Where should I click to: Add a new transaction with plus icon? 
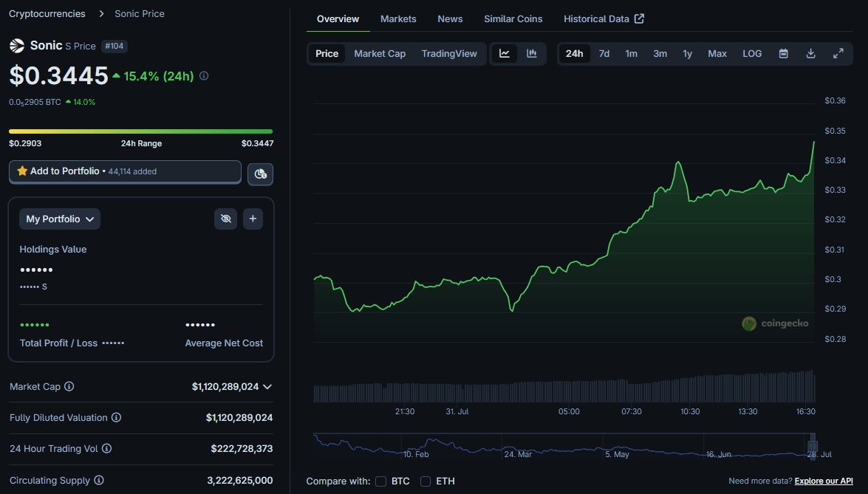253,219
